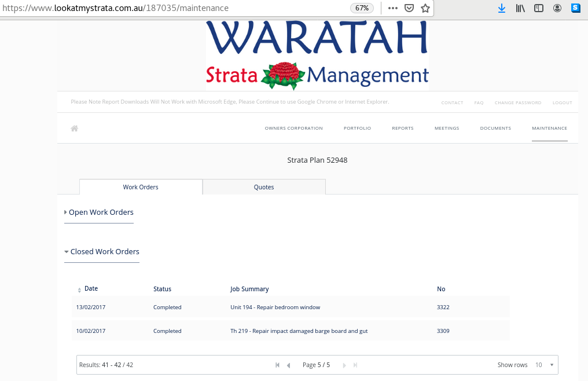Click Completed status in 13/02/2017 row
Image resolution: width=588 pixels, height=381 pixels.
[x=167, y=307]
